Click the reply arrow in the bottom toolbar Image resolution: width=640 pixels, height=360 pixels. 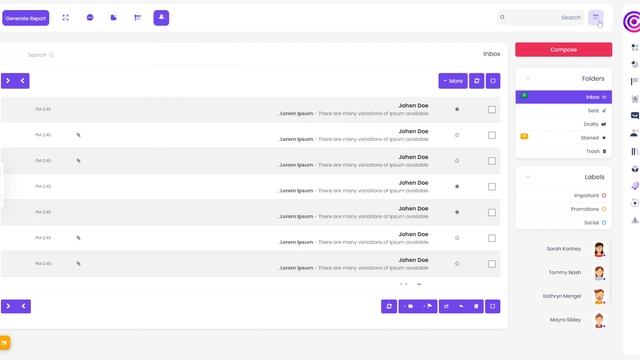(x=461, y=307)
